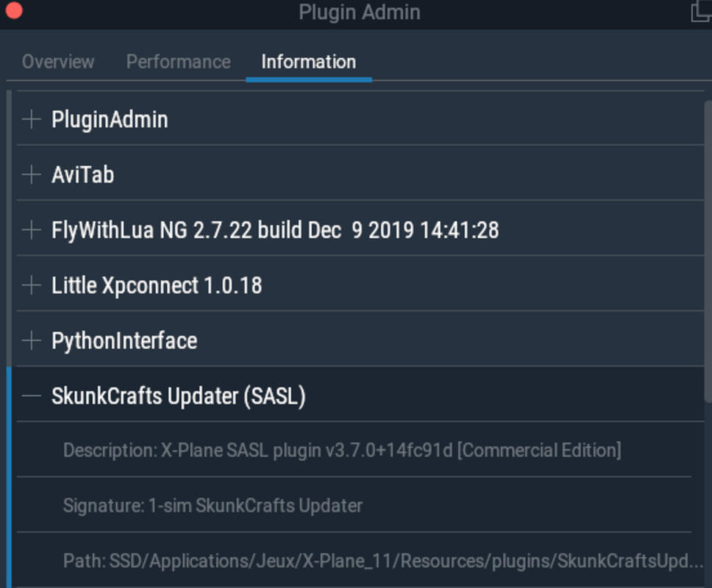Viewport: 712px width, 588px height.
Task: Expand AviTab entry with plus icon
Action: 32,175
